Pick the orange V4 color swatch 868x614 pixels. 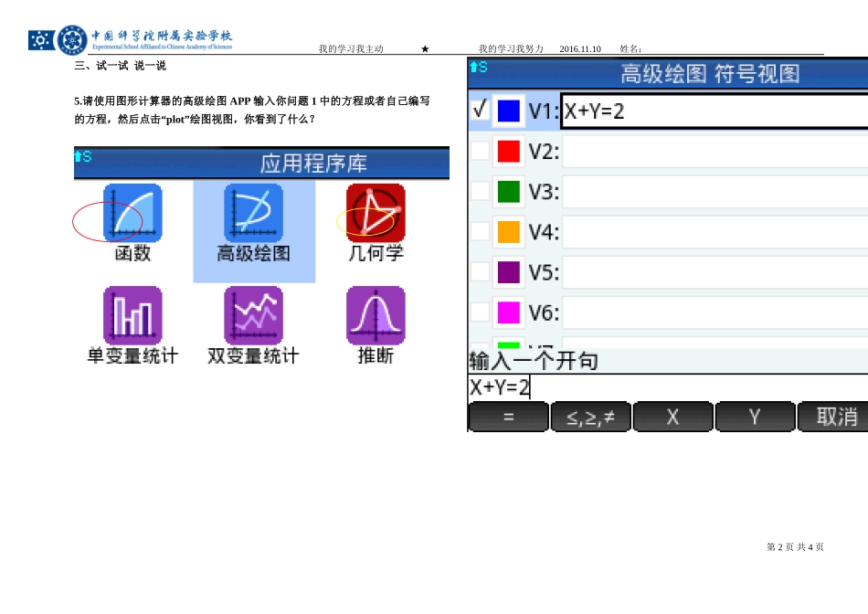[509, 232]
